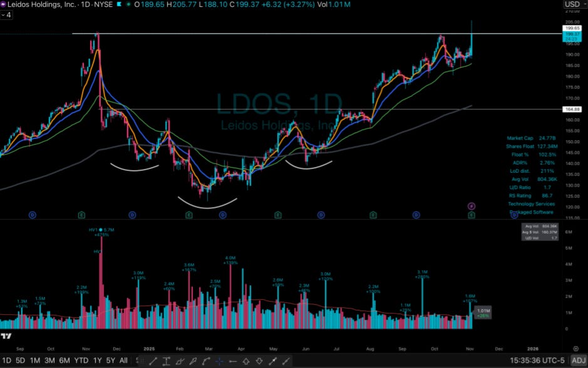Click the 2026 label on time axis
The width and height of the screenshot is (588, 368).
tap(532, 349)
